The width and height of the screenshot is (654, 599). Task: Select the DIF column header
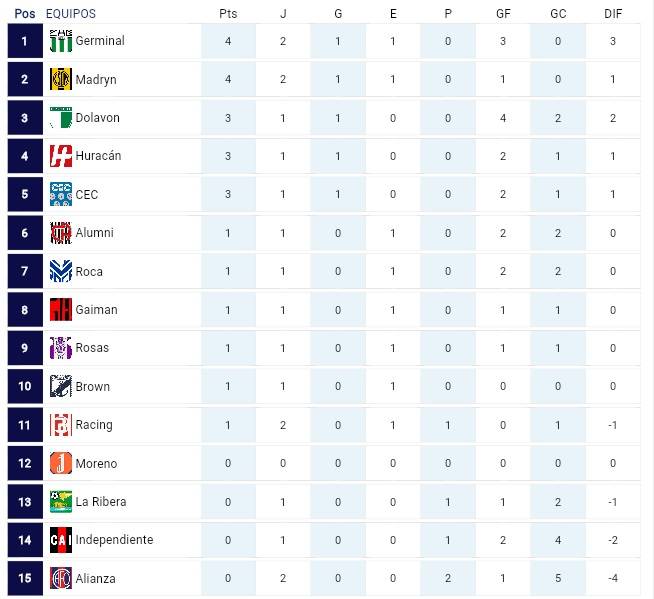pos(613,14)
